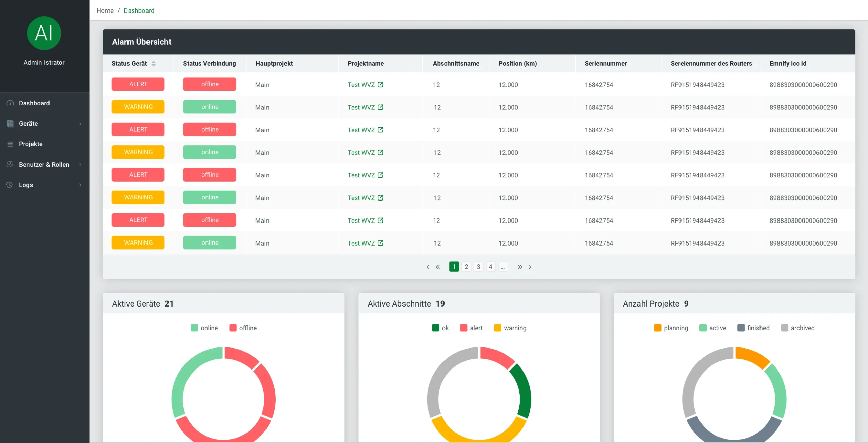Click the Home breadcrumb link
The image size is (868, 443).
(x=105, y=10)
